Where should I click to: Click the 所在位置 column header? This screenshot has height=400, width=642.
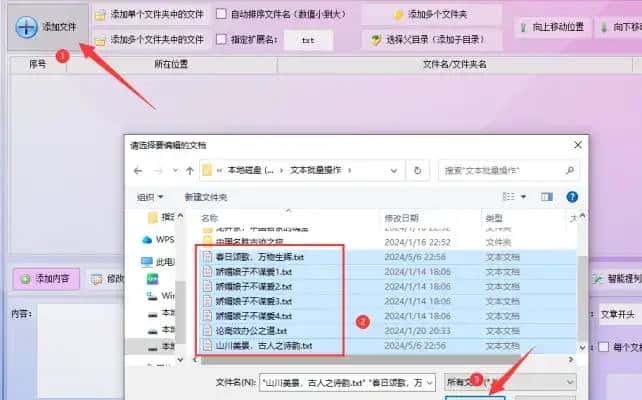[171, 64]
